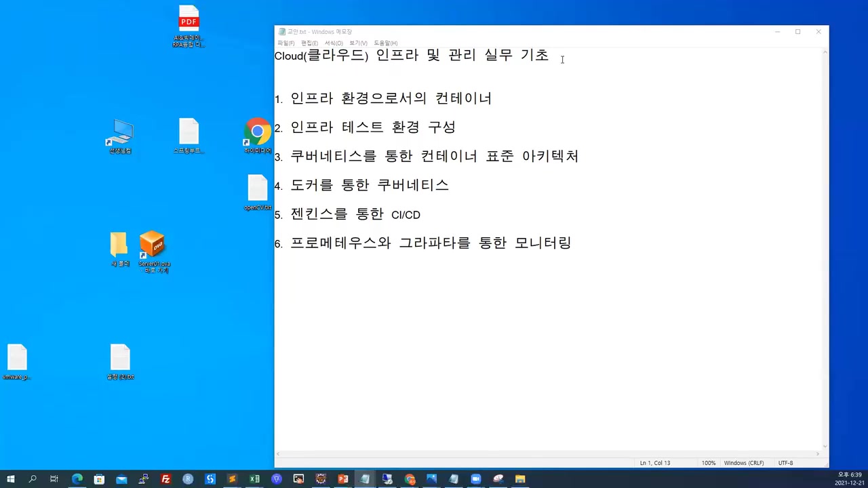Open the 도움말(H) help menu

tap(384, 43)
